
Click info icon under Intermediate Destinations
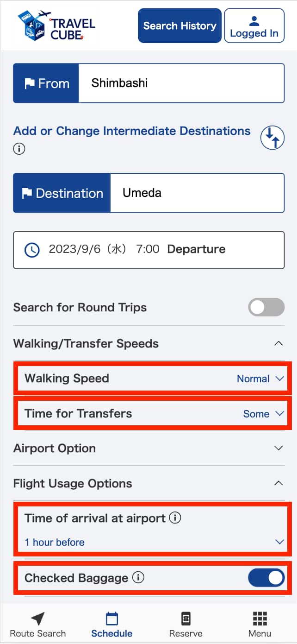[x=19, y=149]
